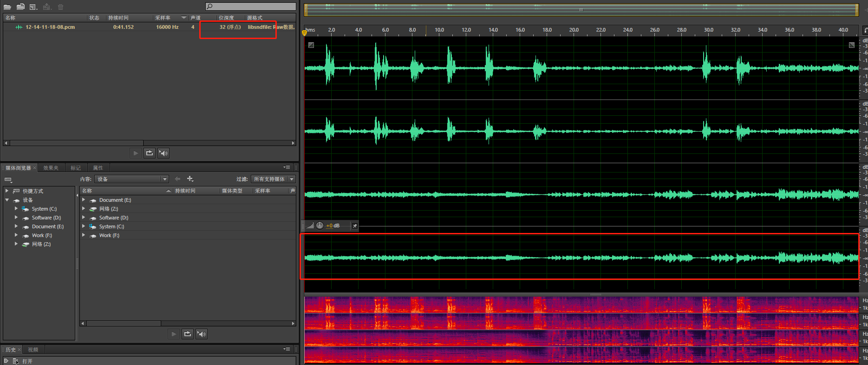Click the search field in the Files panel
The image size is (868, 365).
tap(251, 7)
